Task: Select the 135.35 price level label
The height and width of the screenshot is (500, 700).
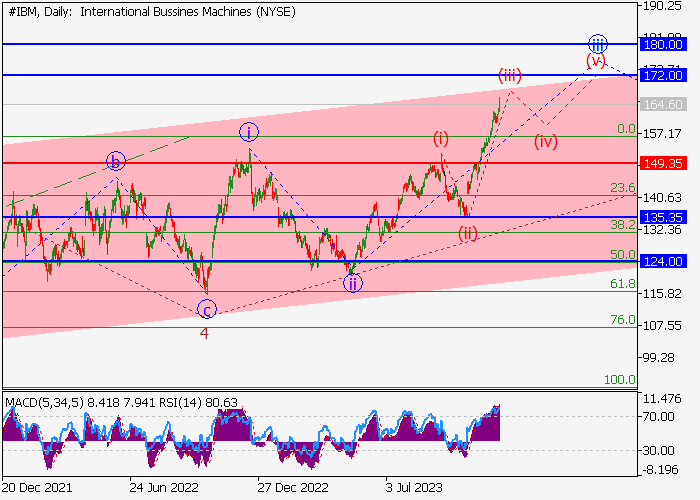Action: pos(663,217)
